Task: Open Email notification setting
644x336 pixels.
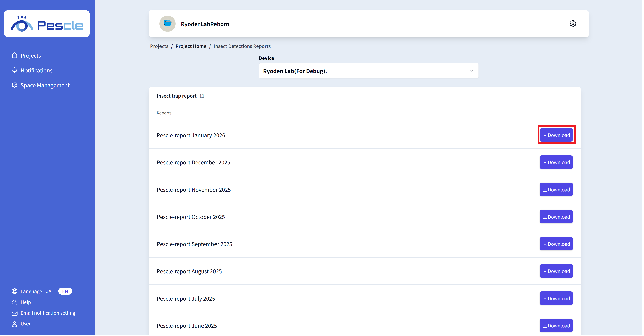Action: click(x=48, y=313)
